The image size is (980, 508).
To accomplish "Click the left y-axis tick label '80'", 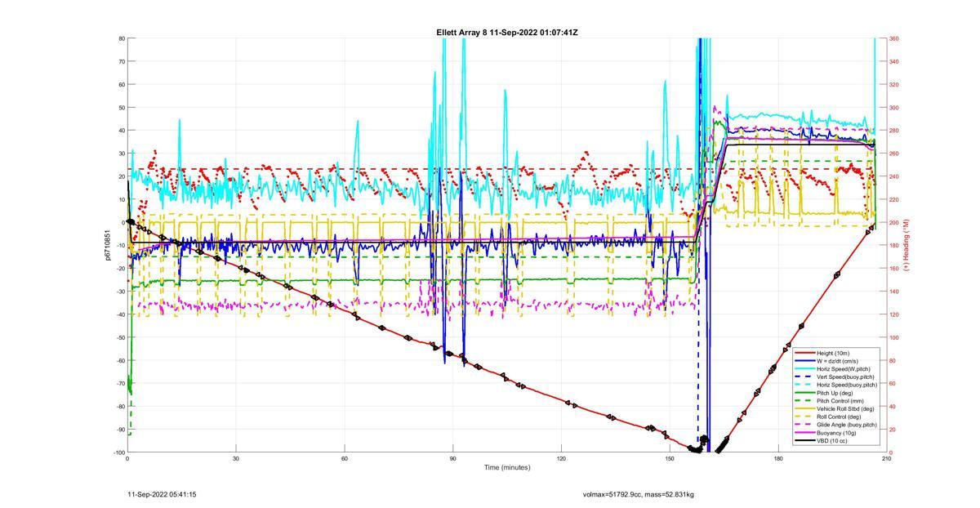I will [122, 38].
